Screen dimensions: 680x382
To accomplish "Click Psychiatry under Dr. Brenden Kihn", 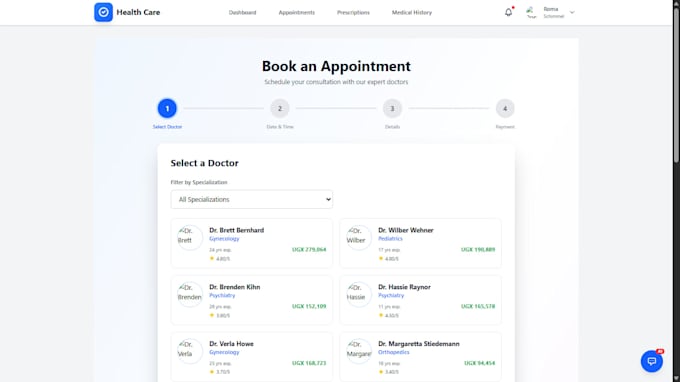I will [222, 296].
